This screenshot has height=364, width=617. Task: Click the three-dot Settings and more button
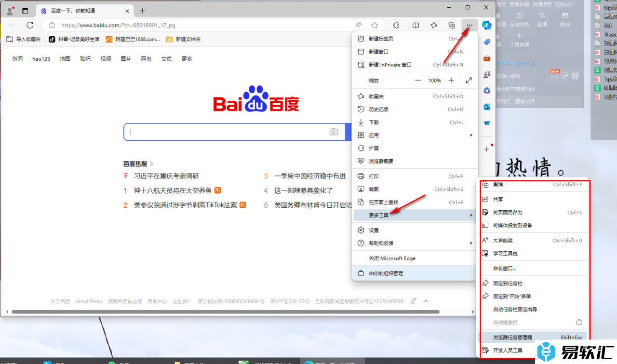click(469, 25)
